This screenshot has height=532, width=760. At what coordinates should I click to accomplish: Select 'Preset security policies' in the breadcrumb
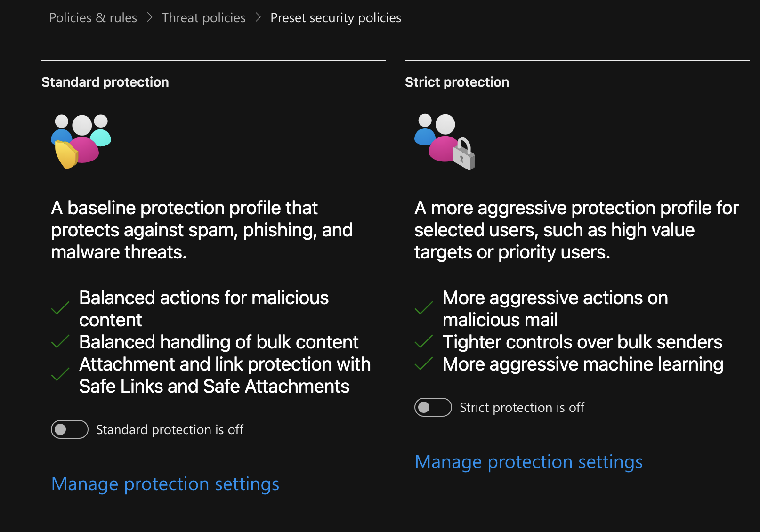pos(336,17)
